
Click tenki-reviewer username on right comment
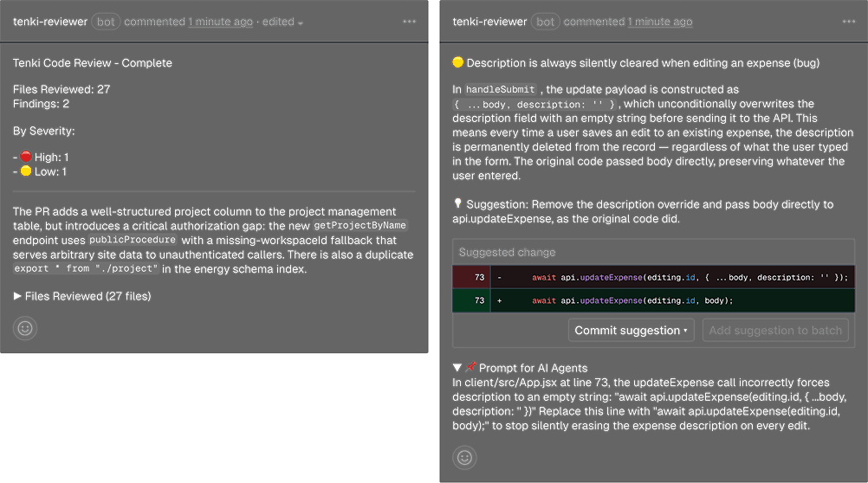pos(490,22)
